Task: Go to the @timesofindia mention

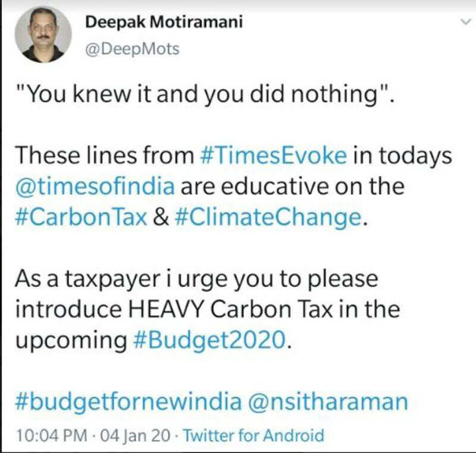Action: [x=96, y=187]
